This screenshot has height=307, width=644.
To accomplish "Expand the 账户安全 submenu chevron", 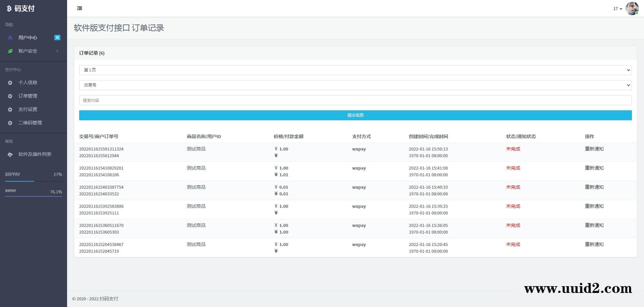I will coord(57,51).
